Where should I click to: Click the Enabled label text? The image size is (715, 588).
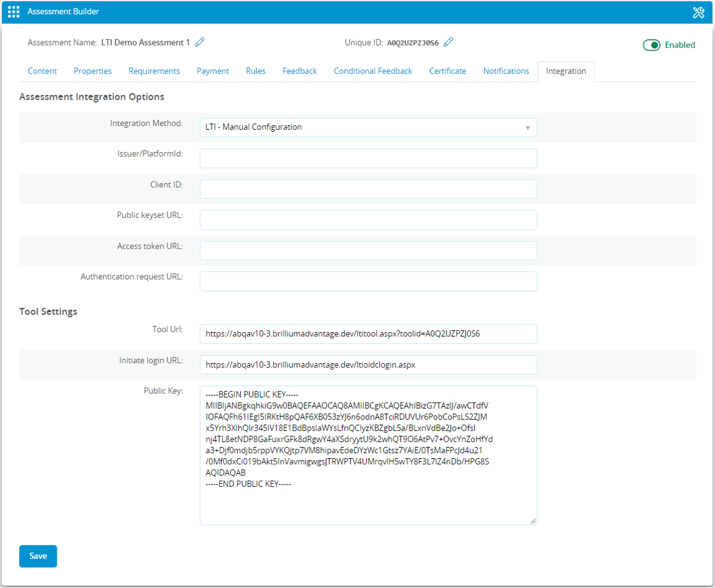[679, 45]
